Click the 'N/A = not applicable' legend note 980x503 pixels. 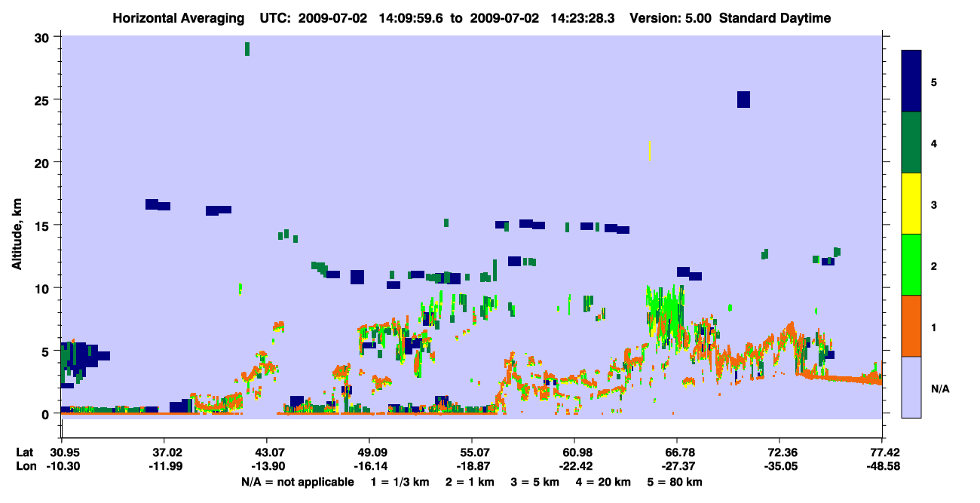coord(297,482)
